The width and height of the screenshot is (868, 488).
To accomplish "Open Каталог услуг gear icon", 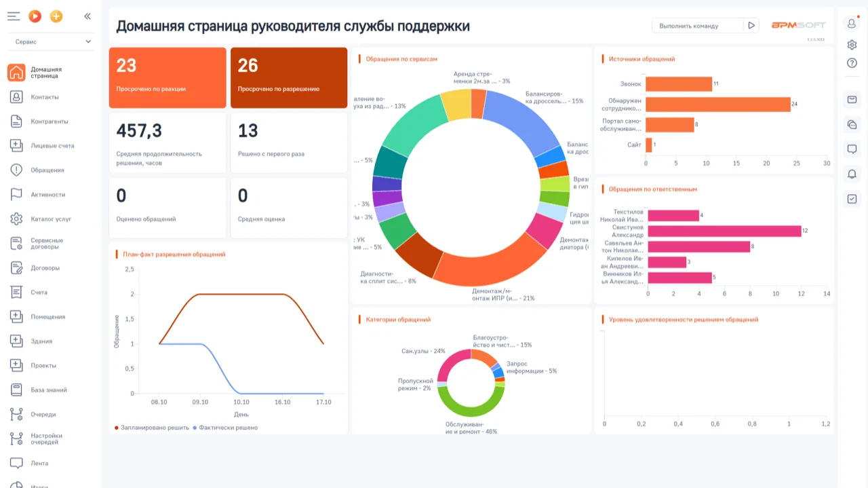I will tap(17, 219).
